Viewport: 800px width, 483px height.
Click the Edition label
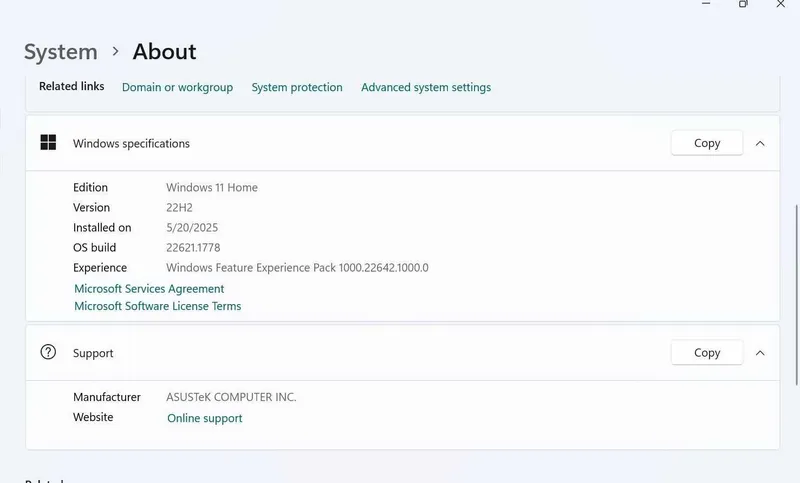point(90,188)
